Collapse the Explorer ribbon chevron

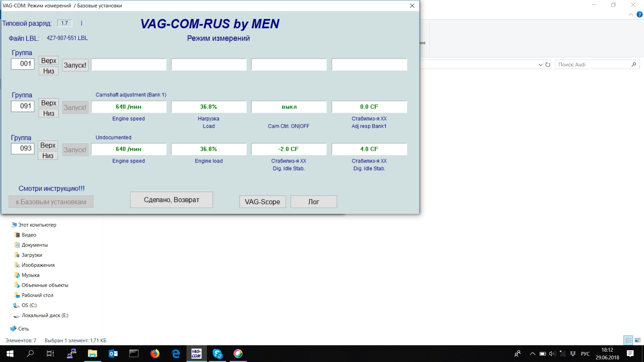[x=631, y=14]
